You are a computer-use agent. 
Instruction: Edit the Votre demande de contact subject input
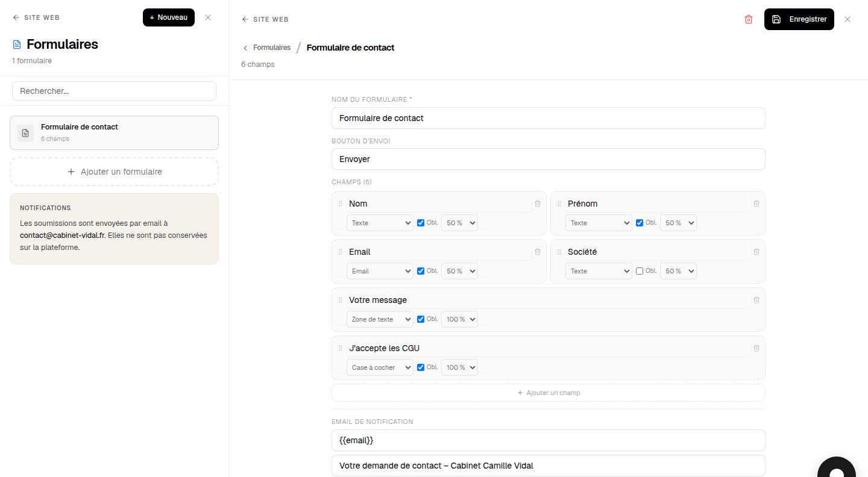pos(549,466)
